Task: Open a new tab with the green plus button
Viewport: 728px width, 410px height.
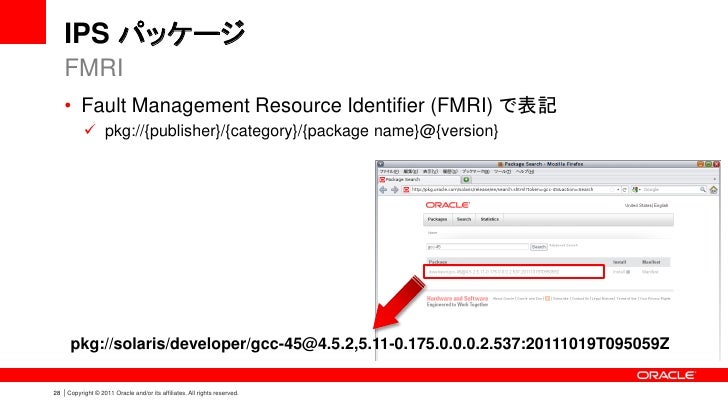Action: pos(466,180)
